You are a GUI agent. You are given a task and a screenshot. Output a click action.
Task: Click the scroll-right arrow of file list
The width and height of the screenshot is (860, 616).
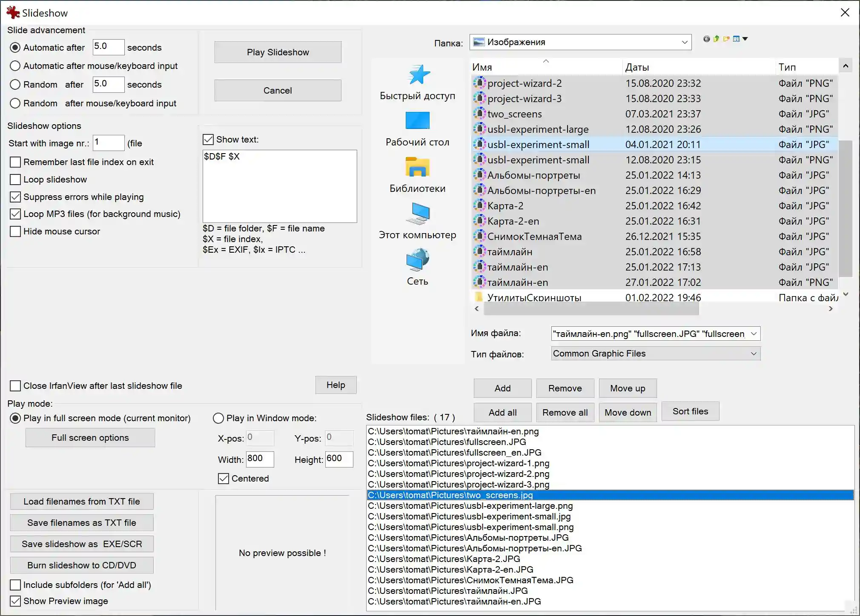point(831,309)
